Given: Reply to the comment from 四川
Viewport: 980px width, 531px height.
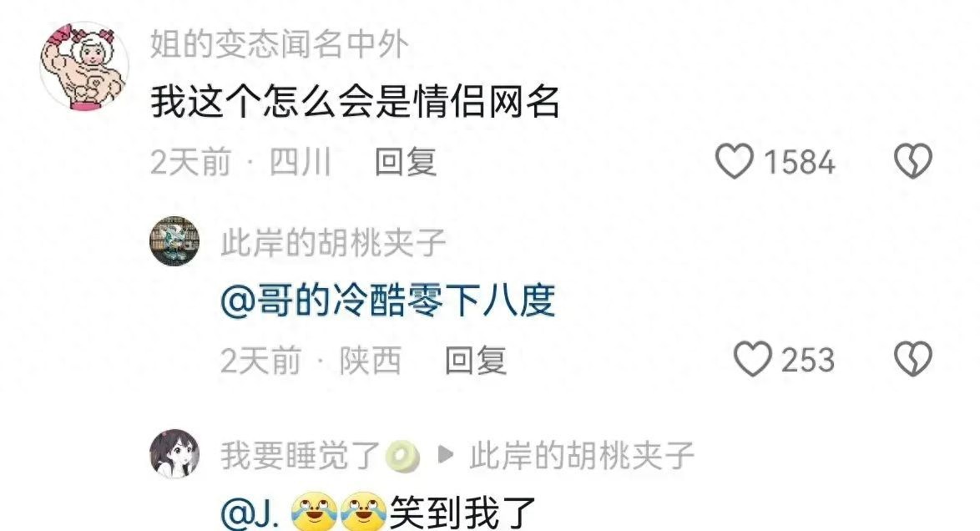Looking at the screenshot, I should click(405, 162).
